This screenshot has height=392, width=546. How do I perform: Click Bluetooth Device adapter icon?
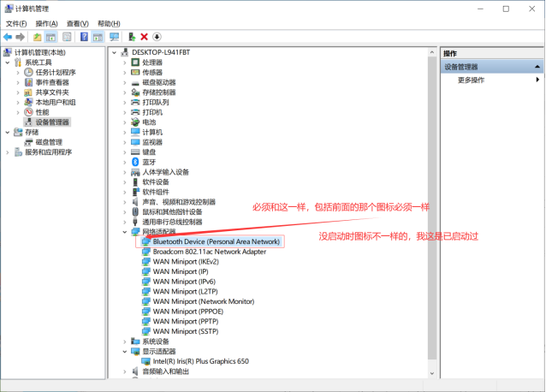[146, 241]
